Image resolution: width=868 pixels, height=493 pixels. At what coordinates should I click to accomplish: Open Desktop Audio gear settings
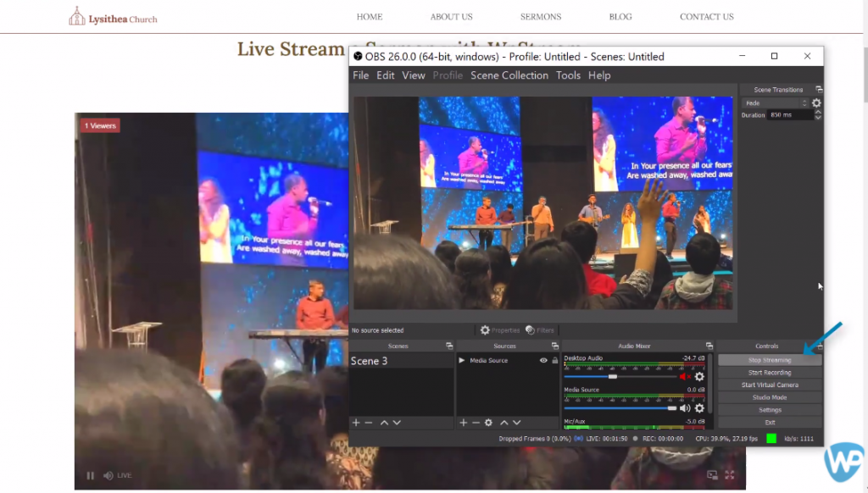click(699, 376)
